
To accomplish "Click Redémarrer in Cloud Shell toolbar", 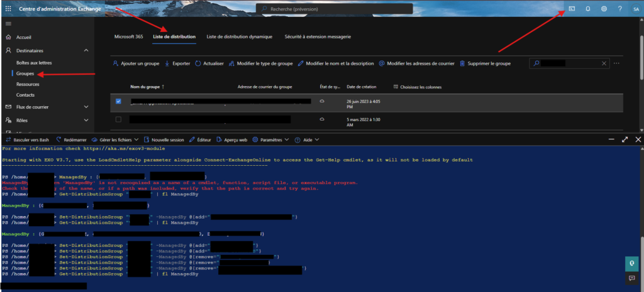I will [71, 139].
